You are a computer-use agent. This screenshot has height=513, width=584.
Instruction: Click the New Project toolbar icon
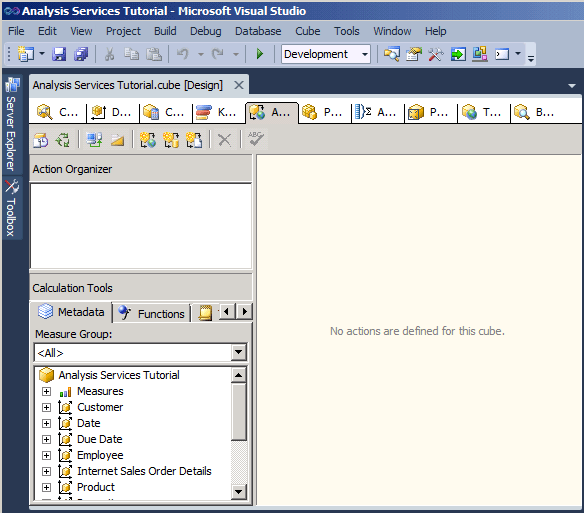pyautogui.click(x=25, y=54)
